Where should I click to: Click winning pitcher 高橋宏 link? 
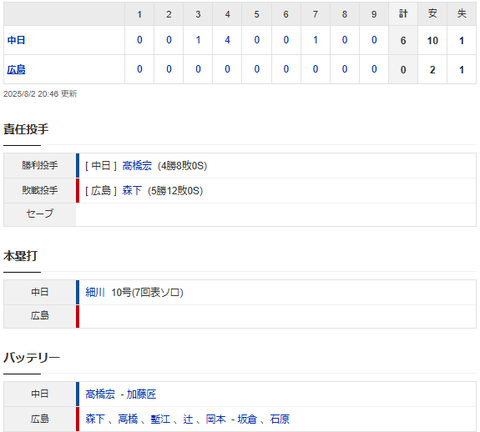tap(137, 166)
